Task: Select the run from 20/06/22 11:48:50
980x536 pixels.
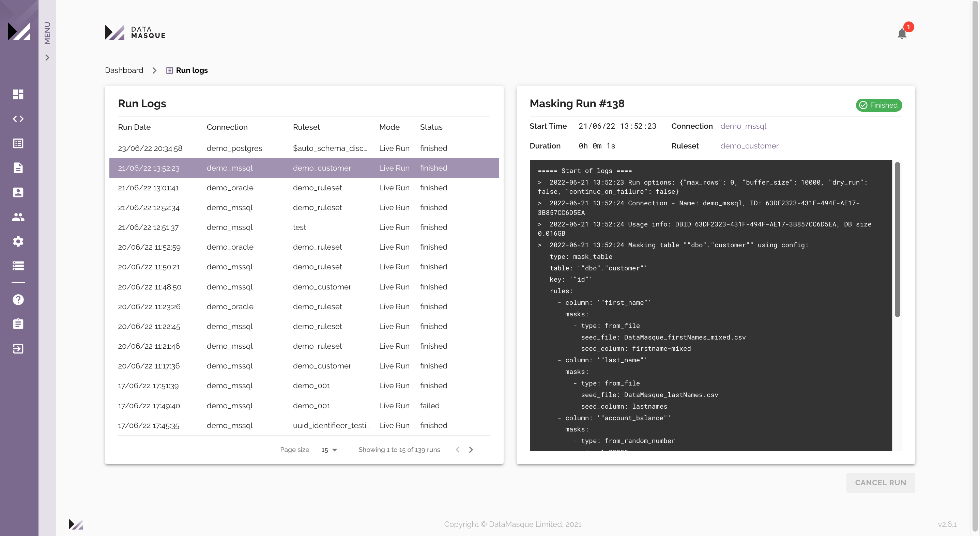Action: click(304, 287)
